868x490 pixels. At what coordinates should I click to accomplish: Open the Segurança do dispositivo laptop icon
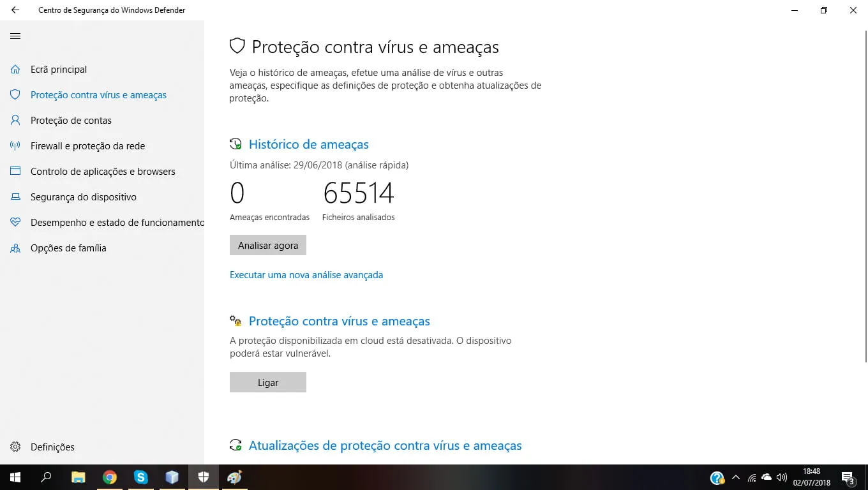(15, 197)
